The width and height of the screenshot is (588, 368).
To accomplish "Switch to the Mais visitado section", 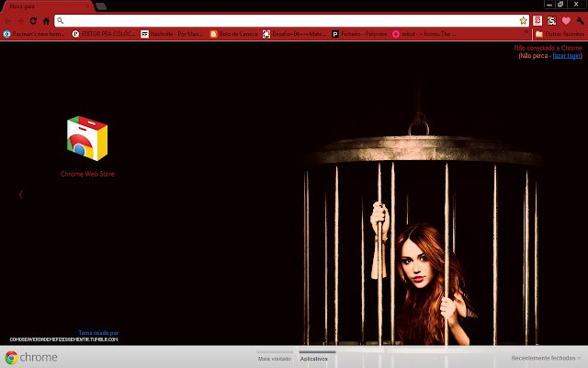I will click(275, 359).
